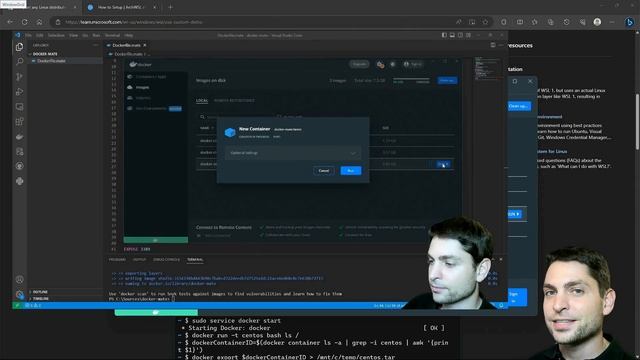This screenshot has height=360, width=640.
Task: Click the VS Code editor minimap
Action: coord(487,69)
